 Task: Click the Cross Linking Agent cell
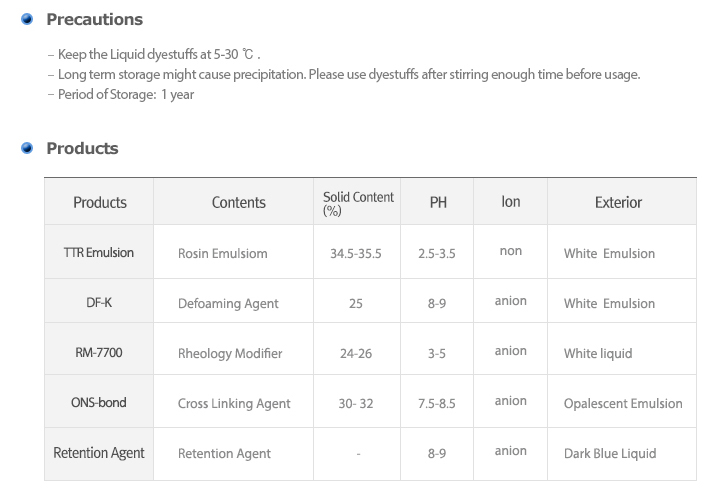pos(234,402)
